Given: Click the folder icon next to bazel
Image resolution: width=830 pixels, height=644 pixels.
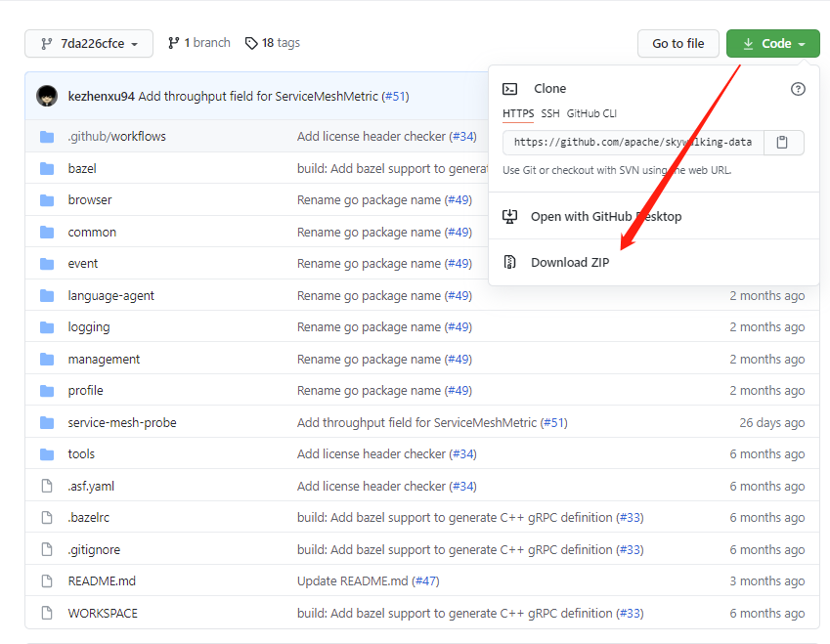Looking at the screenshot, I should coord(47,169).
